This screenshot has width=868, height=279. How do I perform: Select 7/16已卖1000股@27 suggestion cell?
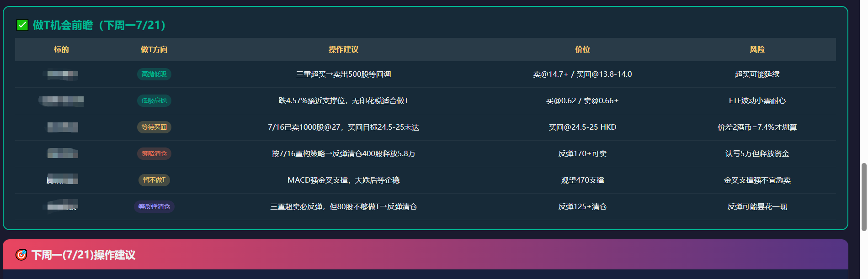[x=343, y=127]
